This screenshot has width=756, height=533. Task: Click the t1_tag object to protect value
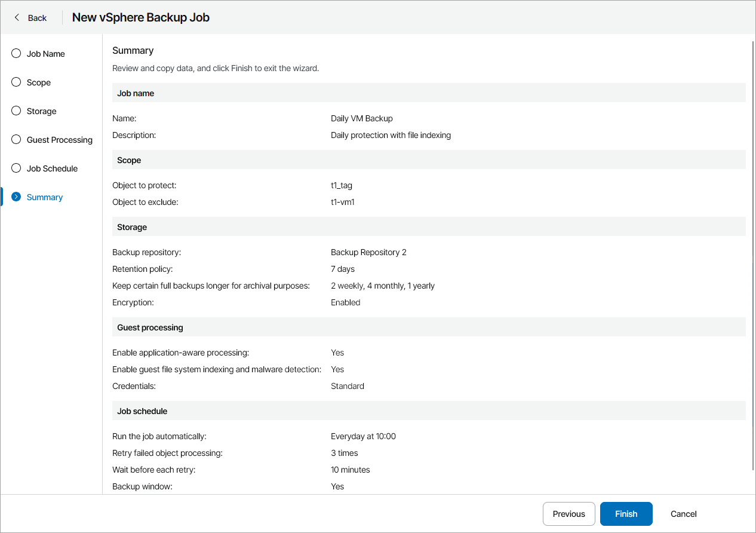pyautogui.click(x=342, y=185)
